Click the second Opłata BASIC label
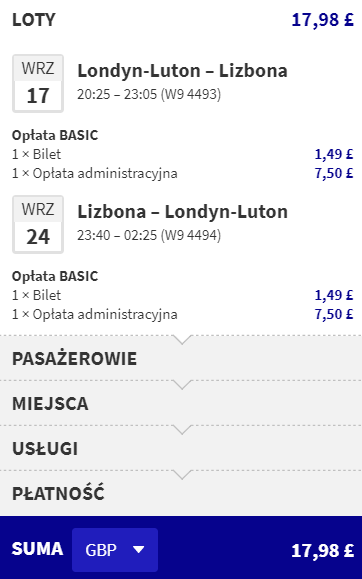Image resolution: width=362 pixels, height=579 pixels. (x=55, y=276)
